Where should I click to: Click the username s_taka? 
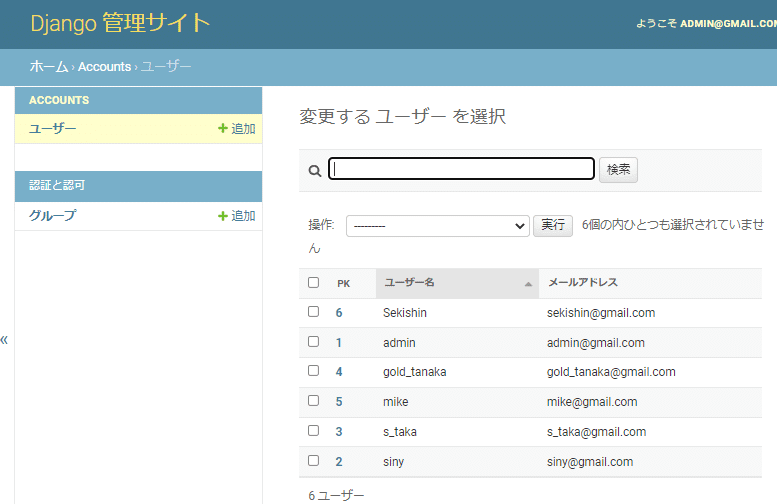click(400, 432)
